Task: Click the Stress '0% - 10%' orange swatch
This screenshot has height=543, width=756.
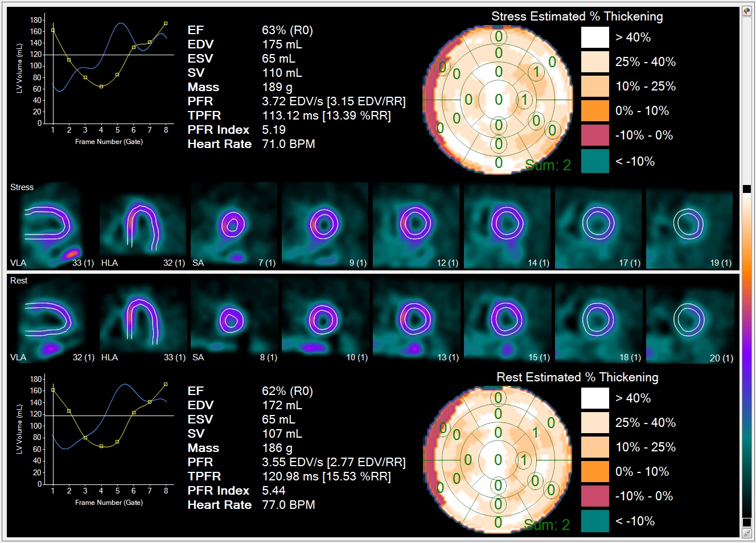Action: 595,110
